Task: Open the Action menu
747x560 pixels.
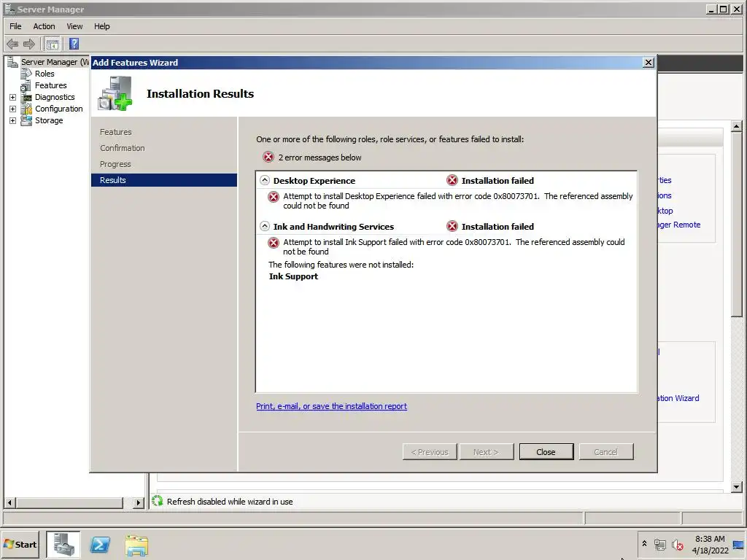Action: [44, 26]
